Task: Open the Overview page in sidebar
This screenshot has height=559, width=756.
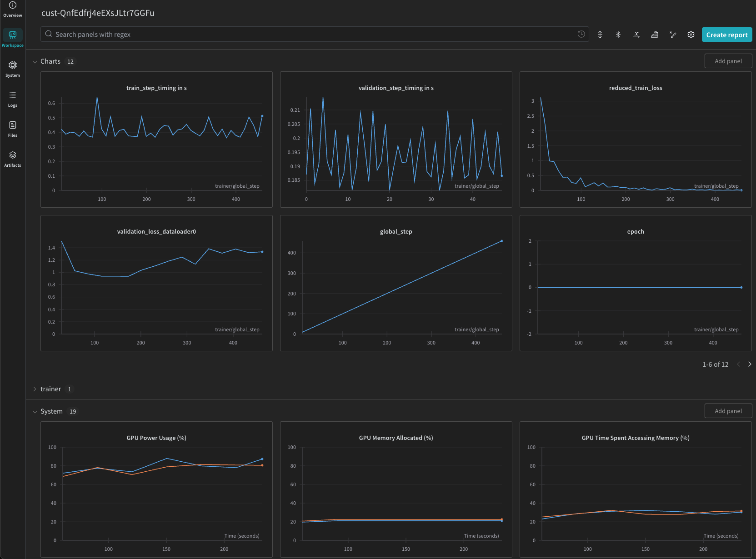Action: [13, 9]
